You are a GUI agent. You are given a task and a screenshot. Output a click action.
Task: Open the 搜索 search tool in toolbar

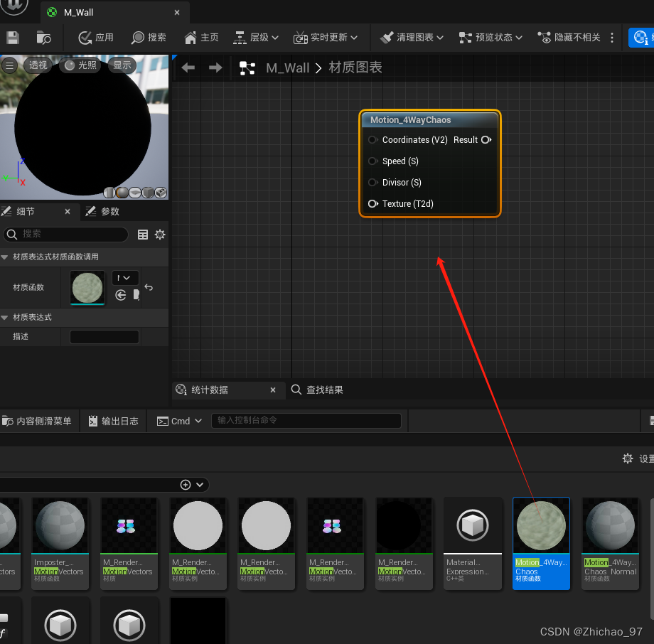pyautogui.click(x=149, y=38)
